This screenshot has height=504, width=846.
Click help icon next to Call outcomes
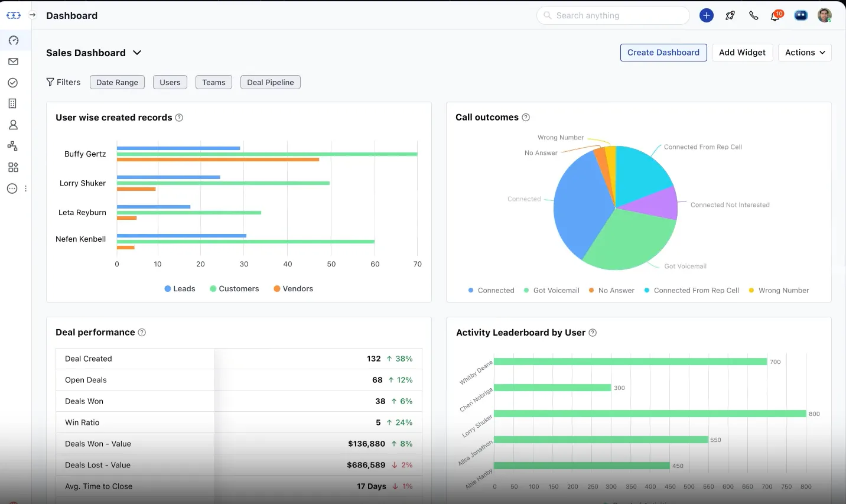[526, 118]
